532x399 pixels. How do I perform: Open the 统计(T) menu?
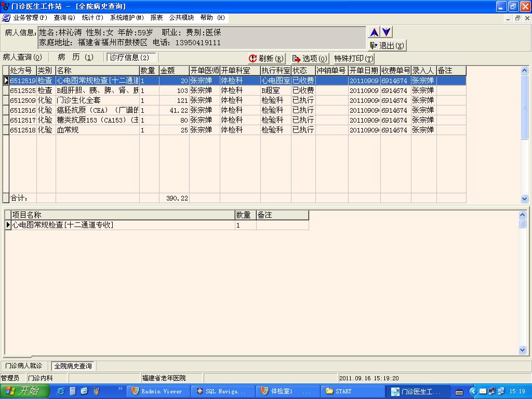[92, 18]
